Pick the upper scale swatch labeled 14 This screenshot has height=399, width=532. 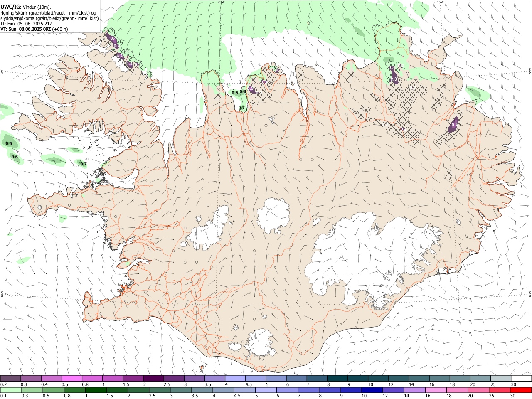point(419,378)
